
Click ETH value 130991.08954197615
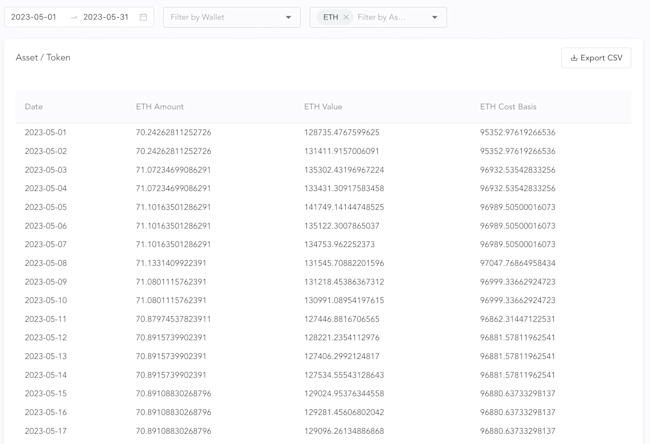click(x=344, y=300)
